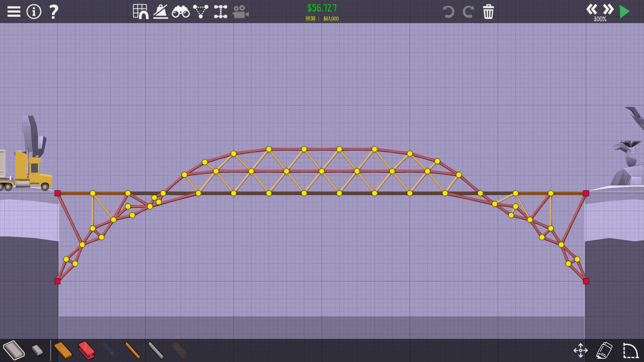Decrease the simulation speed with left chevrons
644x362 pixels.
tap(592, 9)
